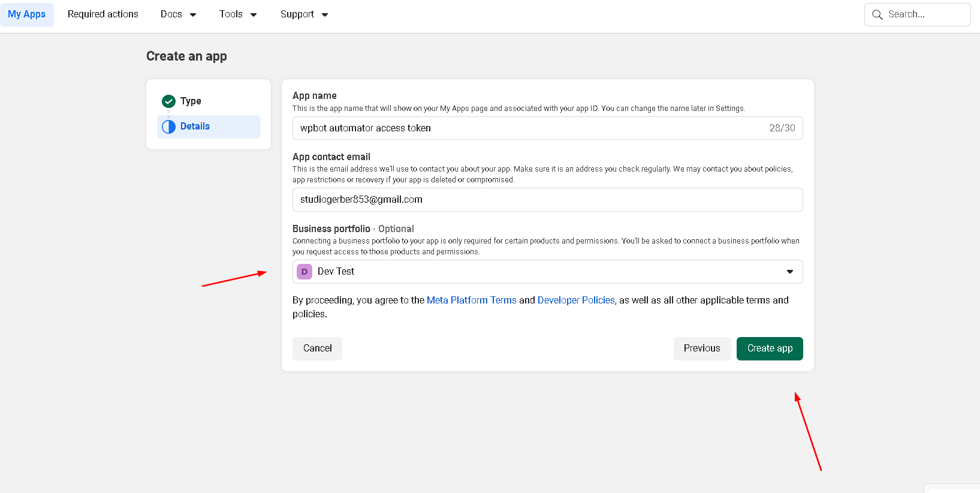Click the search magnifier icon
980x493 pixels.
coord(877,14)
